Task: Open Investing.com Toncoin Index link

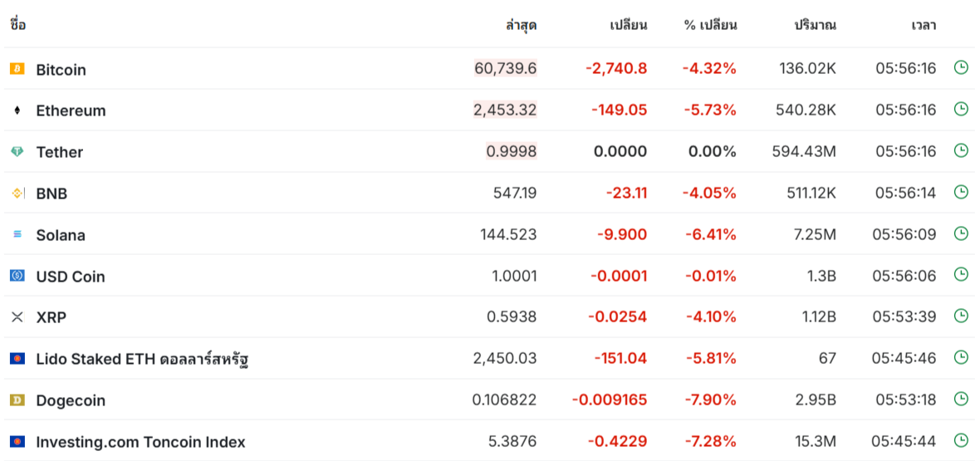Action: (140, 442)
